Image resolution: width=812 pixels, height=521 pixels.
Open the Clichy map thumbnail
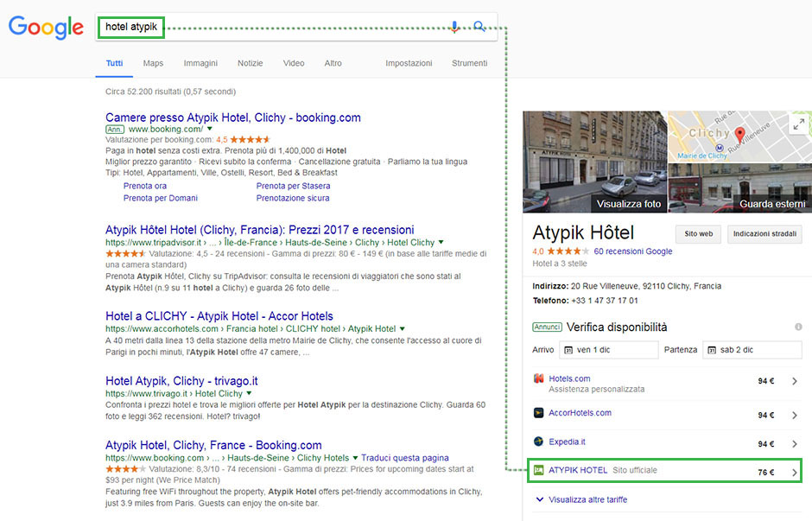(x=740, y=137)
